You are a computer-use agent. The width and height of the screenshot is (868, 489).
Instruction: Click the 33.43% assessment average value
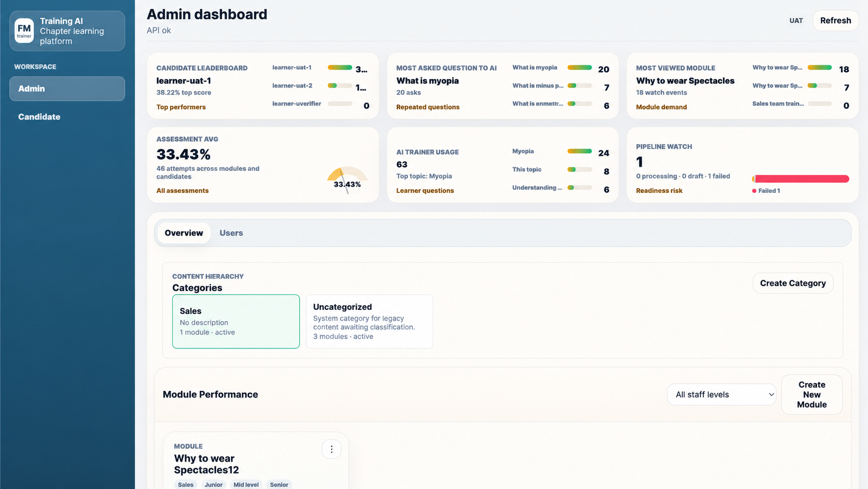(x=183, y=154)
